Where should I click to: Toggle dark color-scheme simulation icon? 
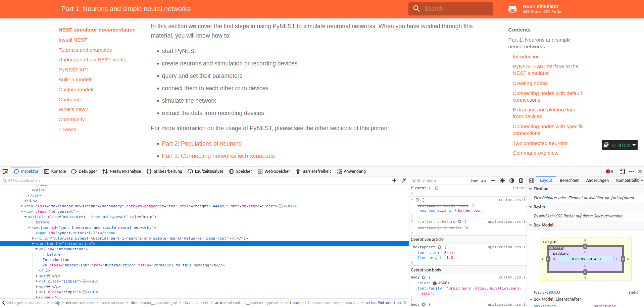tap(512, 181)
